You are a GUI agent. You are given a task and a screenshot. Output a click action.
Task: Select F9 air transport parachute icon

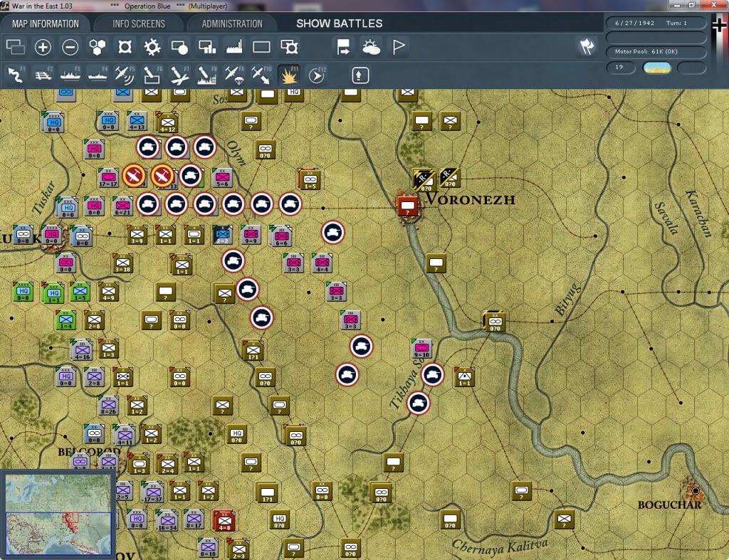tap(234, 75)
